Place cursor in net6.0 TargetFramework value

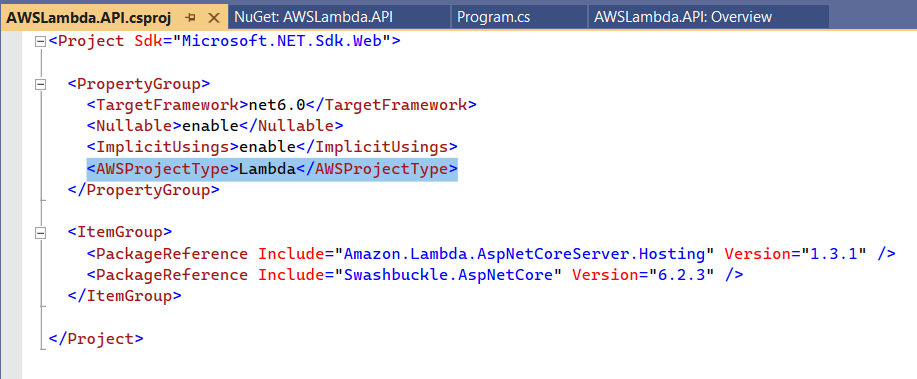point(277,105)
